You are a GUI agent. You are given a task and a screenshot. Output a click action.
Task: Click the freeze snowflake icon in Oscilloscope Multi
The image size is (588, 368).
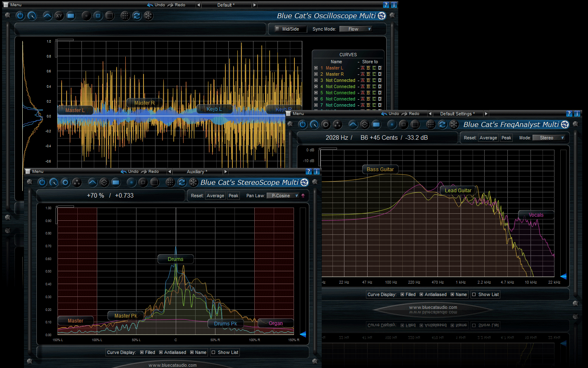click(x=148, y=16)
